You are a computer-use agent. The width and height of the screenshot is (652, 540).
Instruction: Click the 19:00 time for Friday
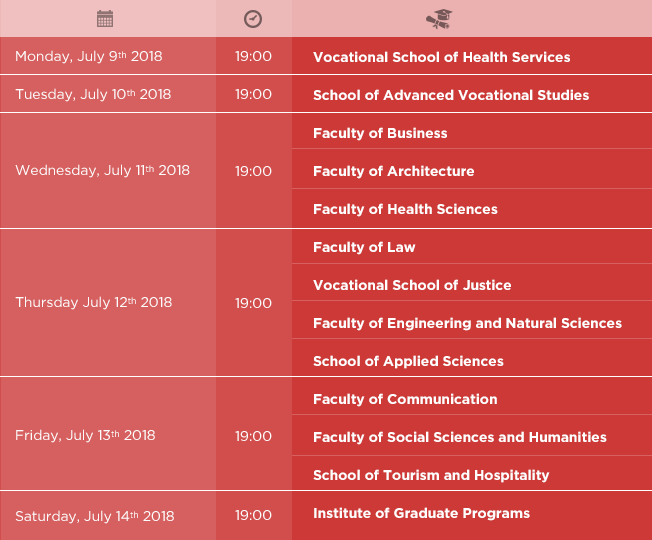click(x=253, y=436)
